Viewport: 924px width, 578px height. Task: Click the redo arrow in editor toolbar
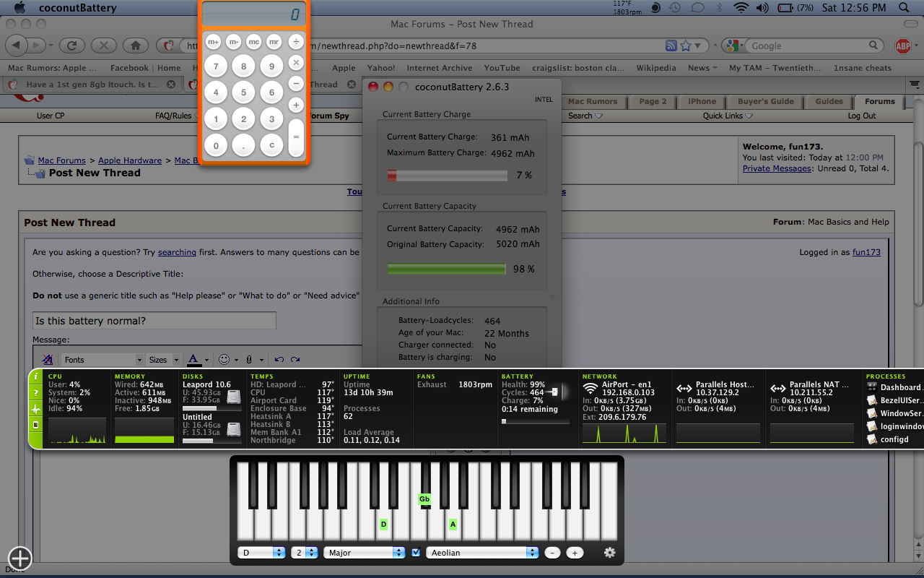point(296,359)
